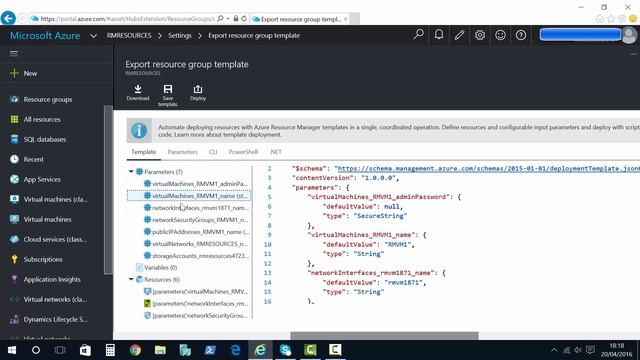Click RMRESOURCES breadcrumb
This screenshot has height=360, width=640.
point(129,36)
